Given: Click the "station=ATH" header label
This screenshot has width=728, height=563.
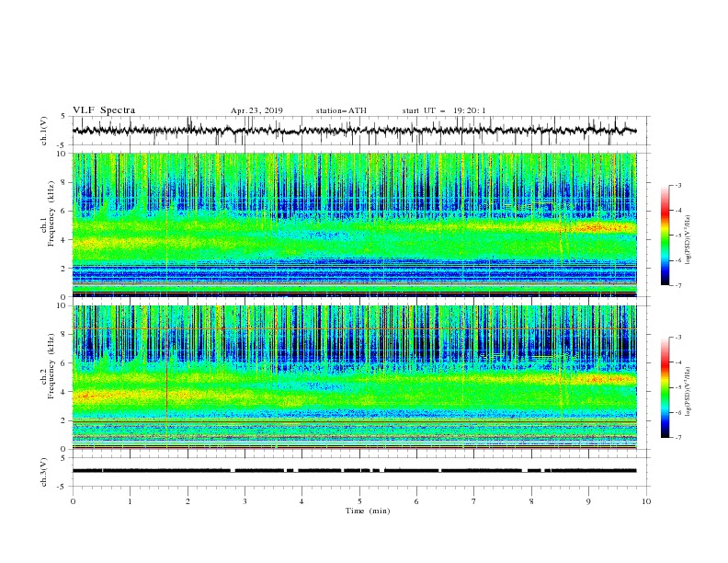Looking at the screenshot, I should click(x=341, y=110).
